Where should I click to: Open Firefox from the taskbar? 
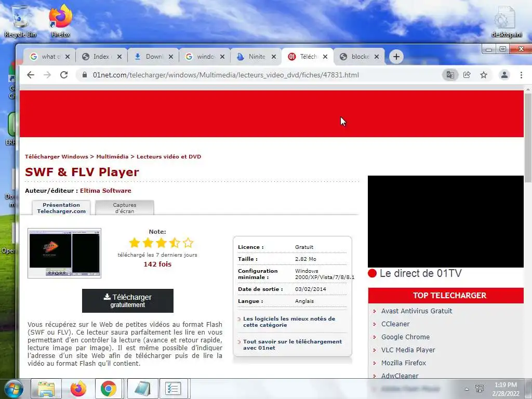[78, 389]
